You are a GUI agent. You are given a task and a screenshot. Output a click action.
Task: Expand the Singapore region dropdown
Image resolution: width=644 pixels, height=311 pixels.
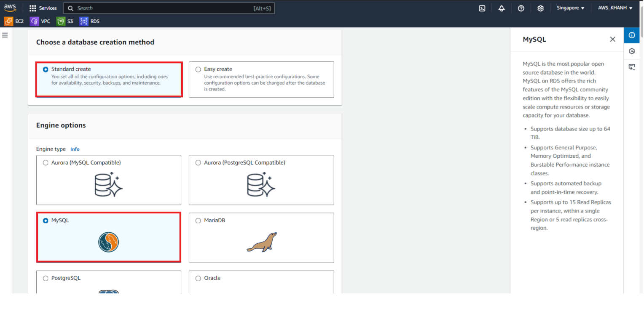(570, 8)
